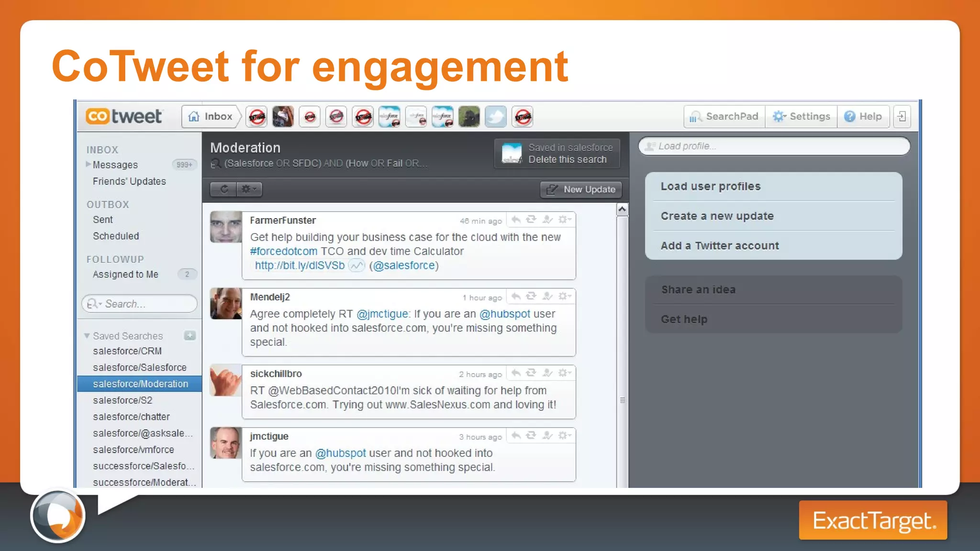Expand the Messages folder
This screenshot has height=551, width=980.
tap(88, 164)
